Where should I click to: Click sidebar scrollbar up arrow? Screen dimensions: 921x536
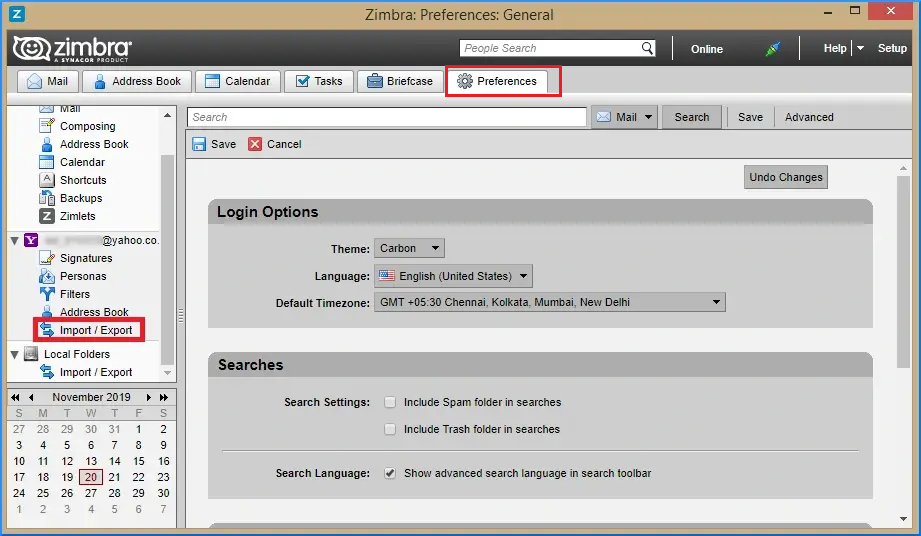point(167,115)
